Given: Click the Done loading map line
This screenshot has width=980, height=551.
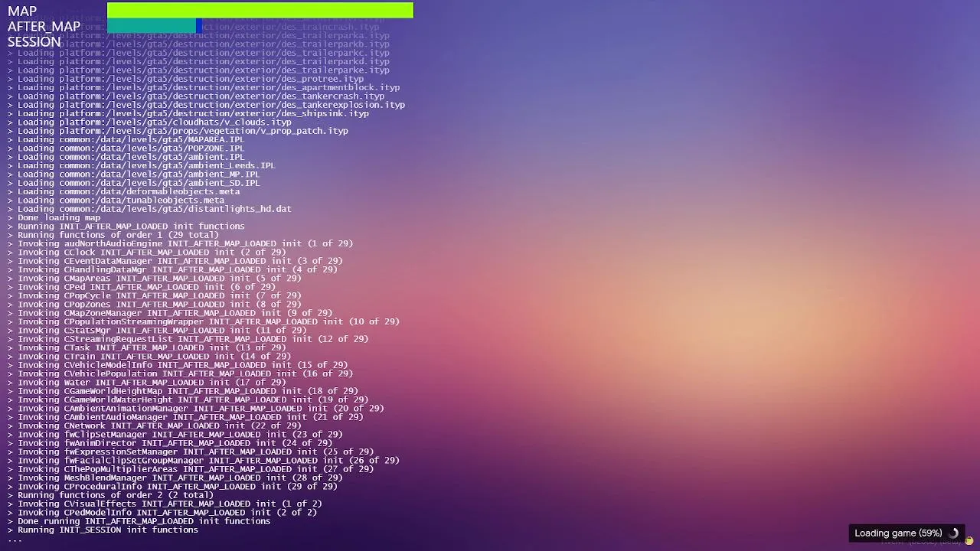Looking at the screenshot, I should point(54,217).
